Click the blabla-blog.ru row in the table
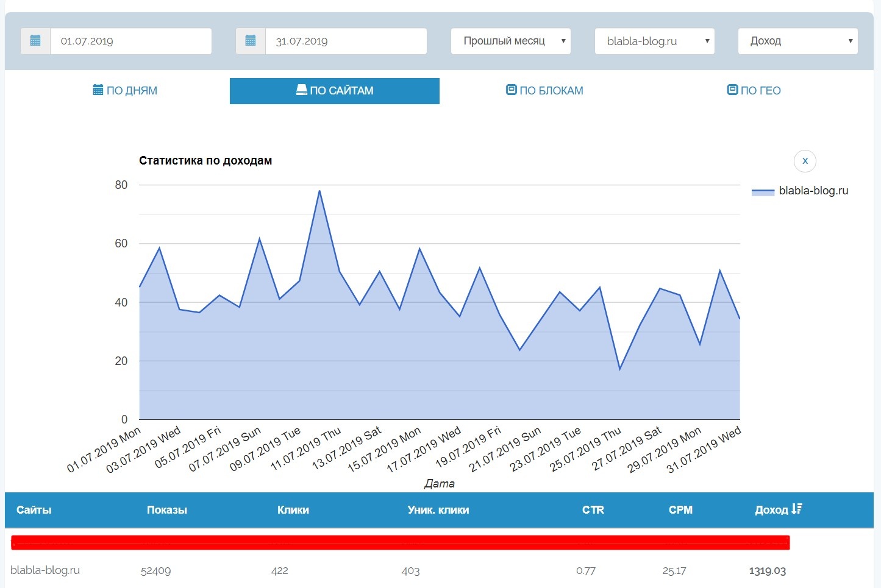The image size is (881, 588). click(x=45, y=570)
